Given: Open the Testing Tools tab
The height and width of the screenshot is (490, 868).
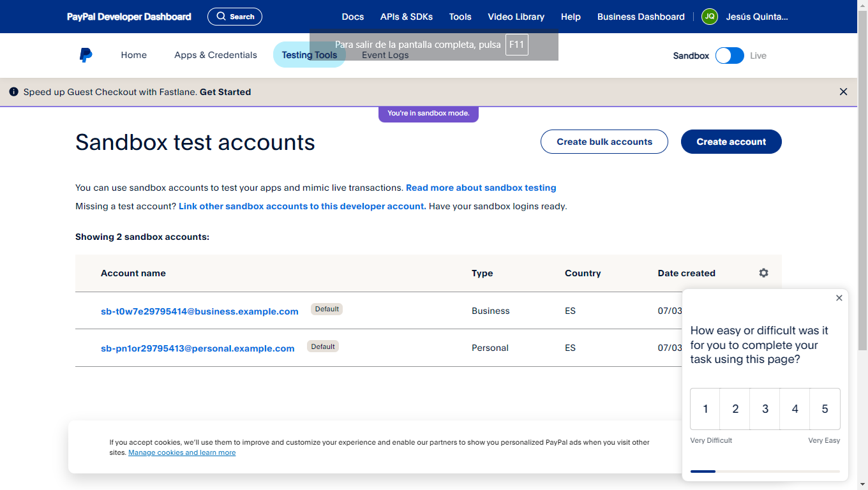Looking at the screenshot, I should click(x=310, y=55).
